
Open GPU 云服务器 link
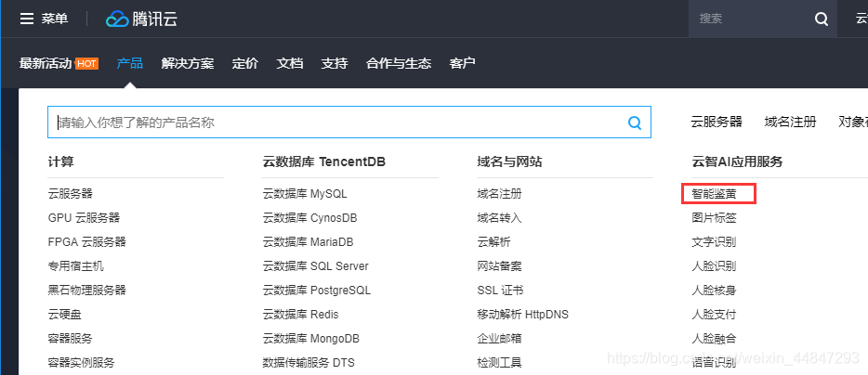pos(85,218)
